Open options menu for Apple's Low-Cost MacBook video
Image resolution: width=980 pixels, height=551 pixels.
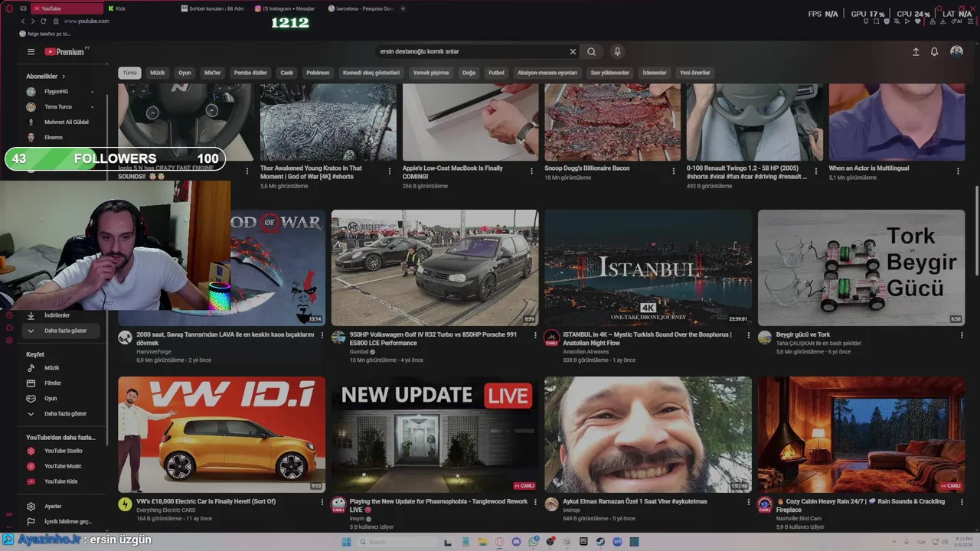531,171
